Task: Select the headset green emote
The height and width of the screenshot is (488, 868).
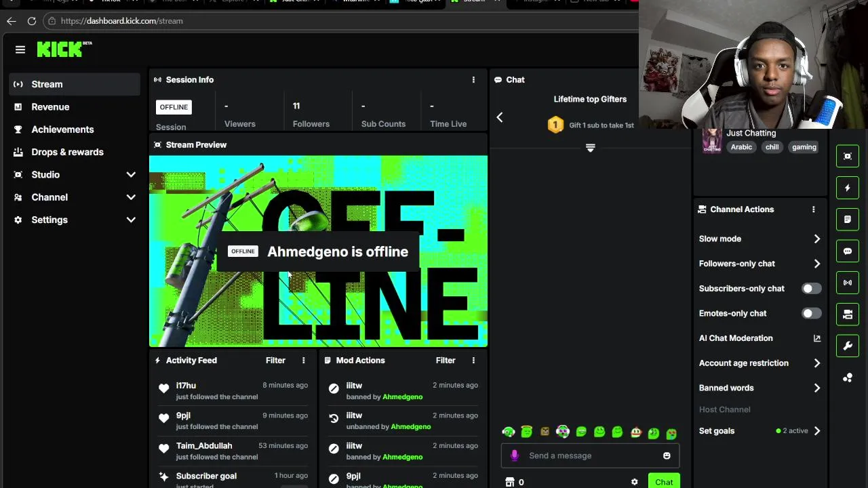Action: coord(509,432)
